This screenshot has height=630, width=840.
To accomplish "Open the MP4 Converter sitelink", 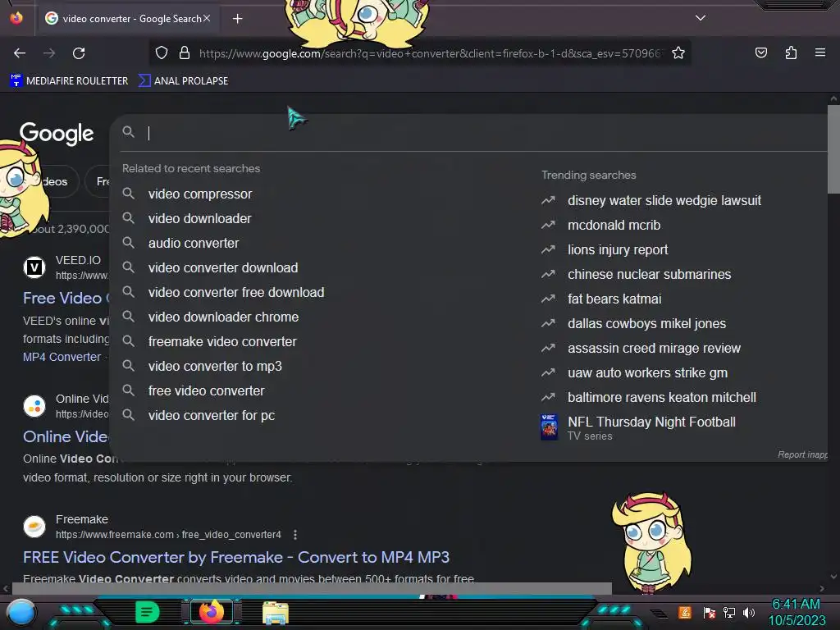I will point(62,357).
